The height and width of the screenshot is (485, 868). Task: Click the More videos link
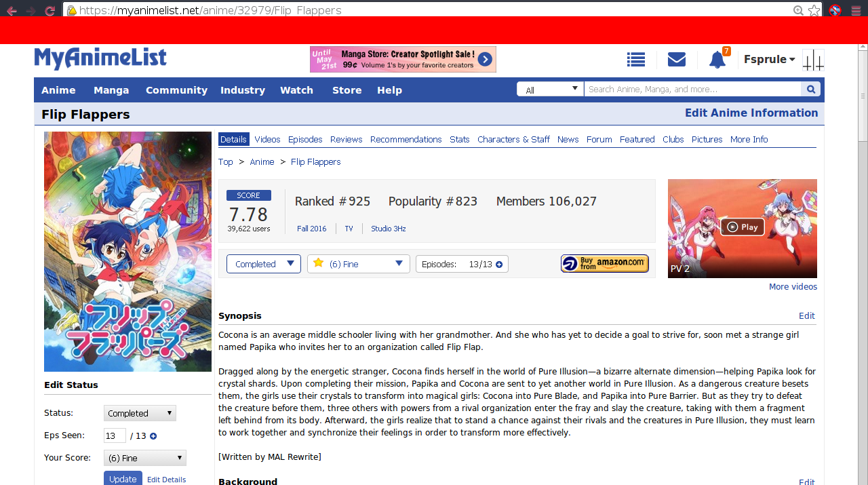(x=793, y=287)
